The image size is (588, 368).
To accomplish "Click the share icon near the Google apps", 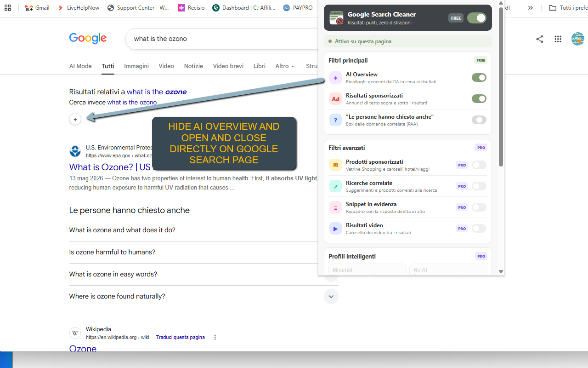I will (x=540, y=39).
